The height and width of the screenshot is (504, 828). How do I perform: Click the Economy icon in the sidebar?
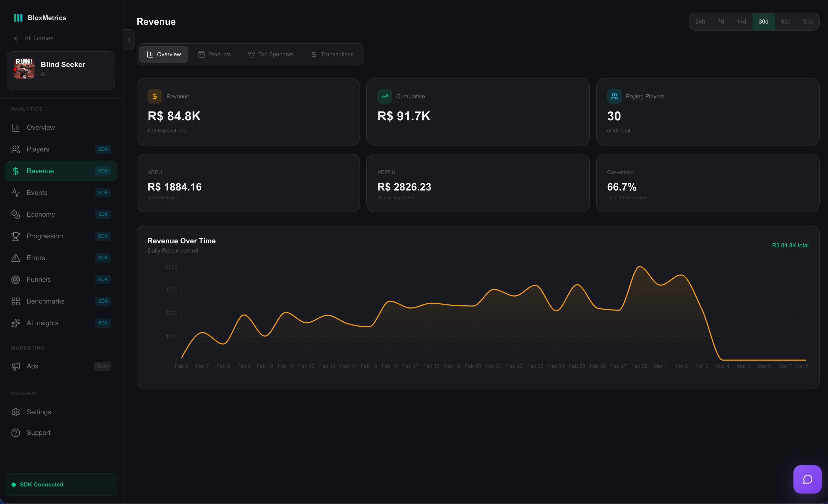[x=16, y=214]
